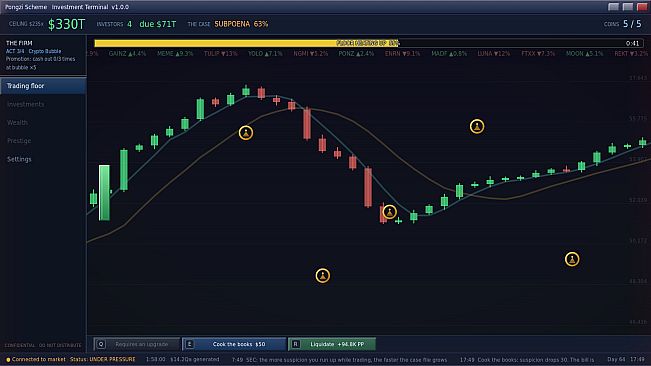Select the NGMI ticker entry
This screenshot has width=651, height=366.
pos(311,54)
